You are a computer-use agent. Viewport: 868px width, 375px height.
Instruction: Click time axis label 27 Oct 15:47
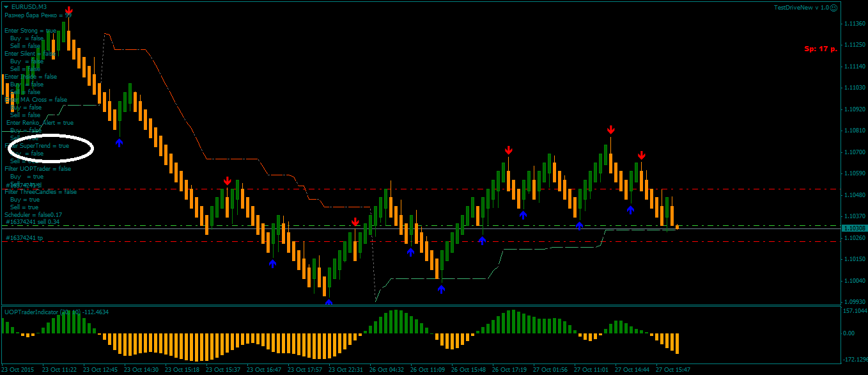click(673, 370)
